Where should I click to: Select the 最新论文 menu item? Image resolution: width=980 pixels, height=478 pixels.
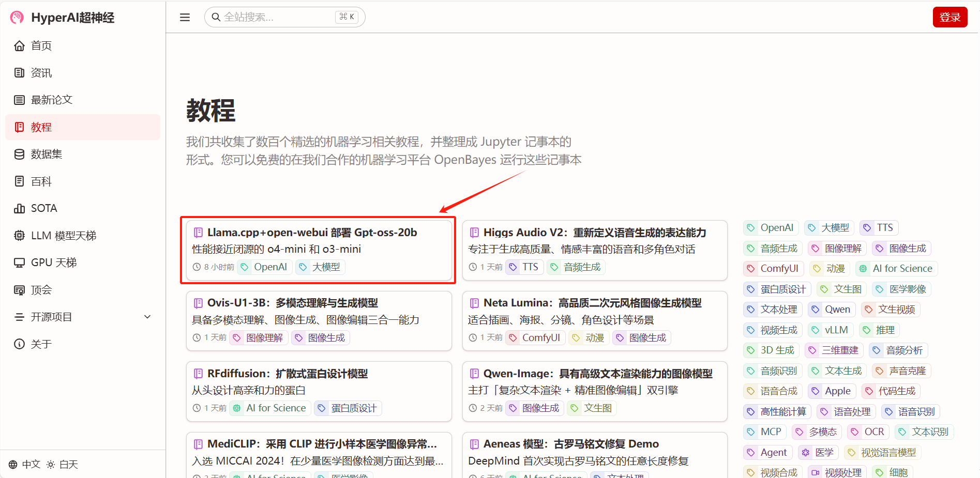tap(52, 100)
